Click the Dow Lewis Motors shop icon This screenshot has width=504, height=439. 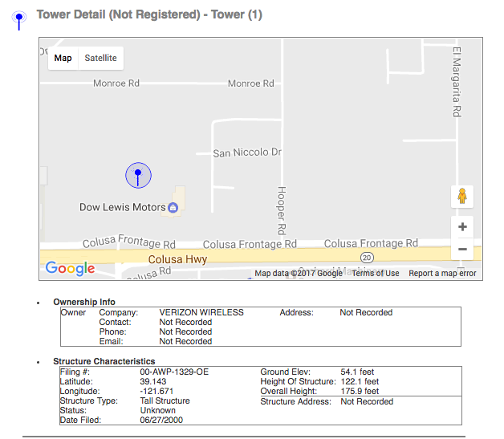[x=172, y=207]
